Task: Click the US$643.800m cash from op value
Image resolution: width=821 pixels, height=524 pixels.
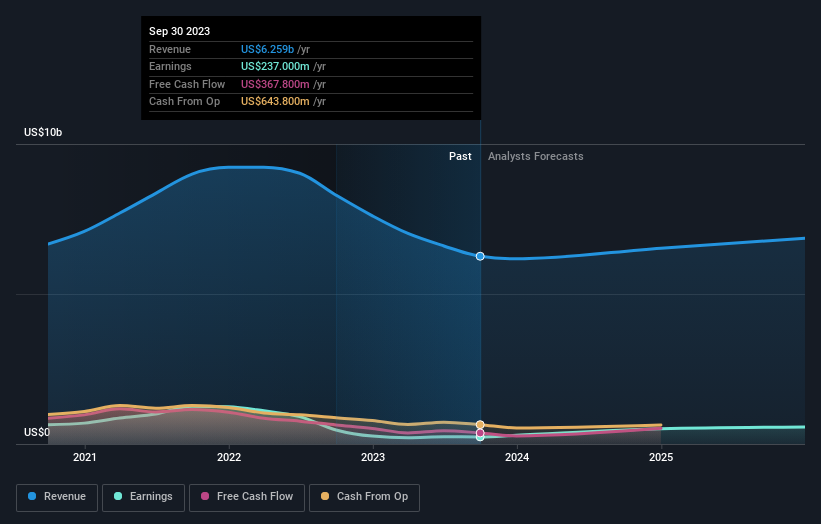Action: click(x=275, y=102)
